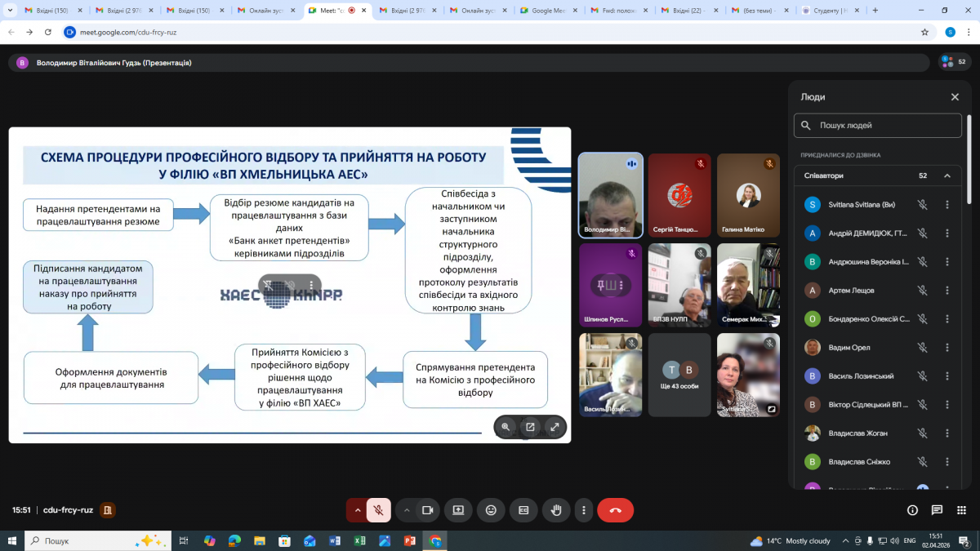980x551 pixels.
Task: Turn on the camera button
Action: [x=427, y=510]
